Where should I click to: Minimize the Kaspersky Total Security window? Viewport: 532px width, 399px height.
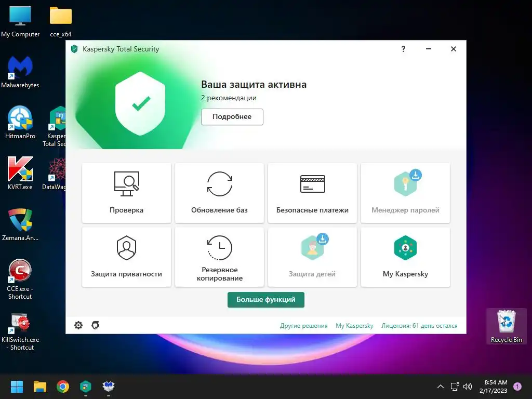pos(429,49)
